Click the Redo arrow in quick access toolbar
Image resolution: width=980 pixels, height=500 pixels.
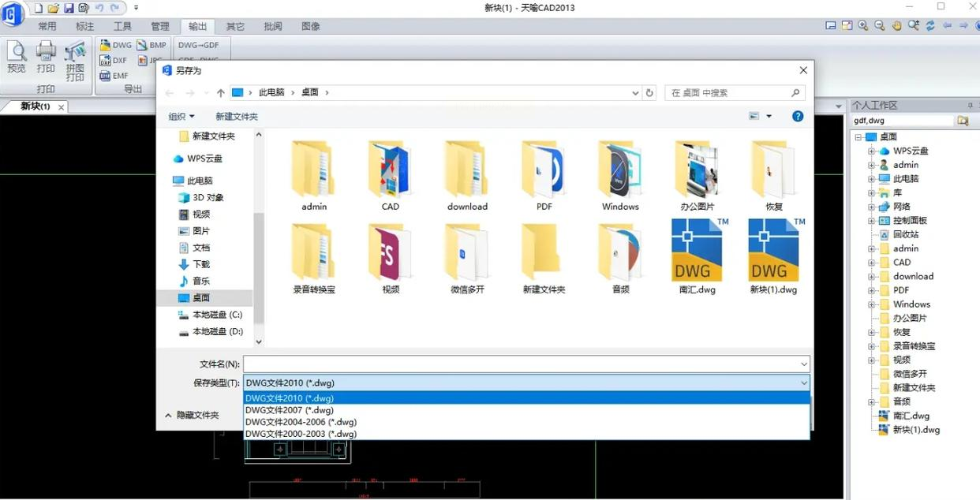click(115, 8)
